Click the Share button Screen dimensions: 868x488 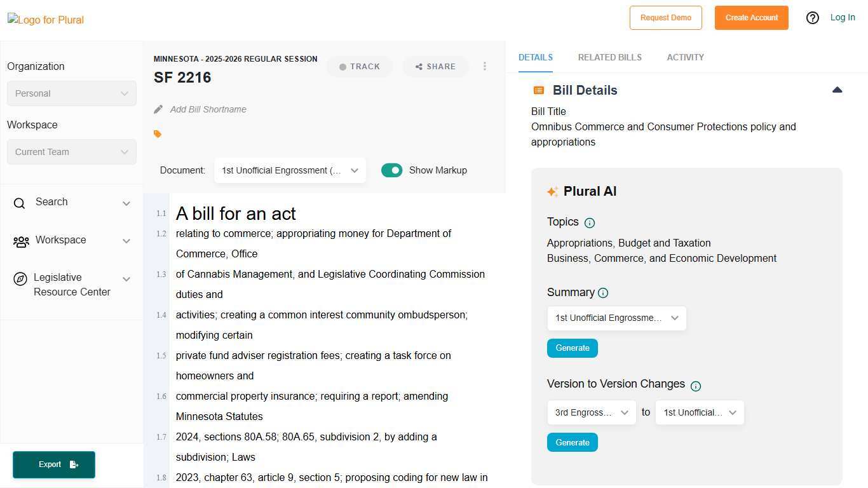tap(435, 67)
